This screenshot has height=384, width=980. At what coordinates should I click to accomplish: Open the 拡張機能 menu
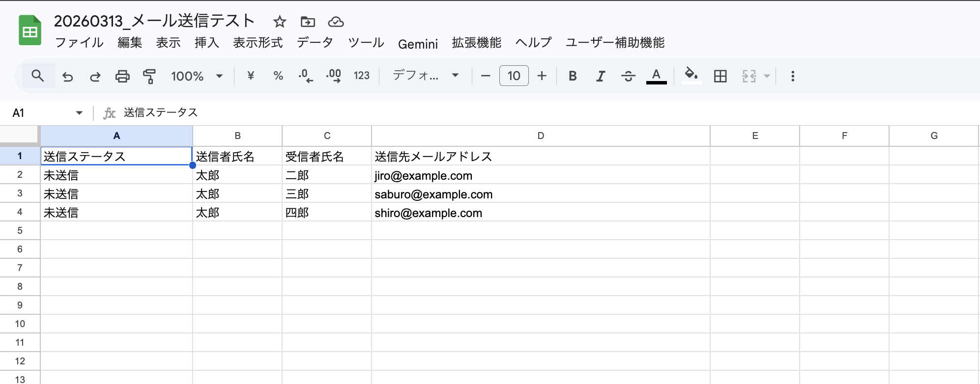click(476, 43)
